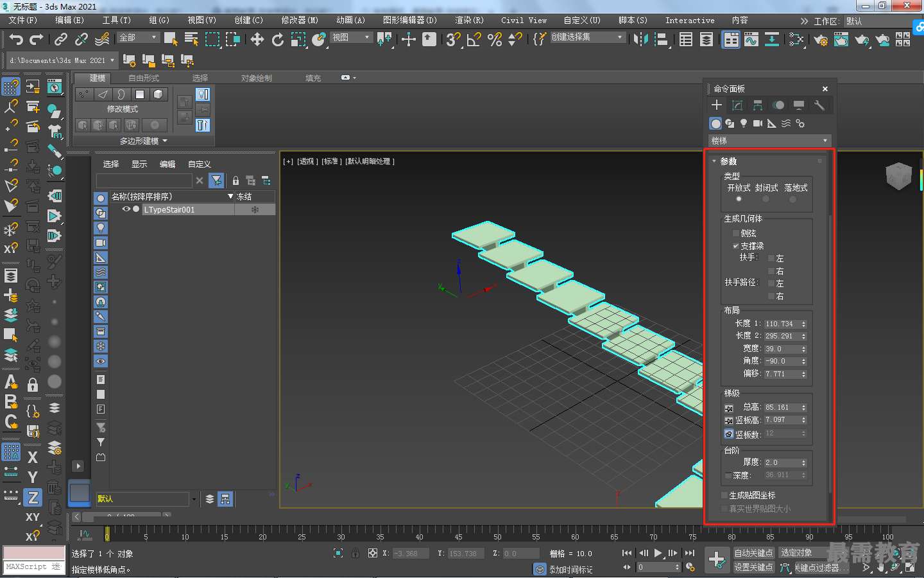Enable the 台阶 深度 checkbox
The height and width of the screenshot is (578, 924).
728,475
